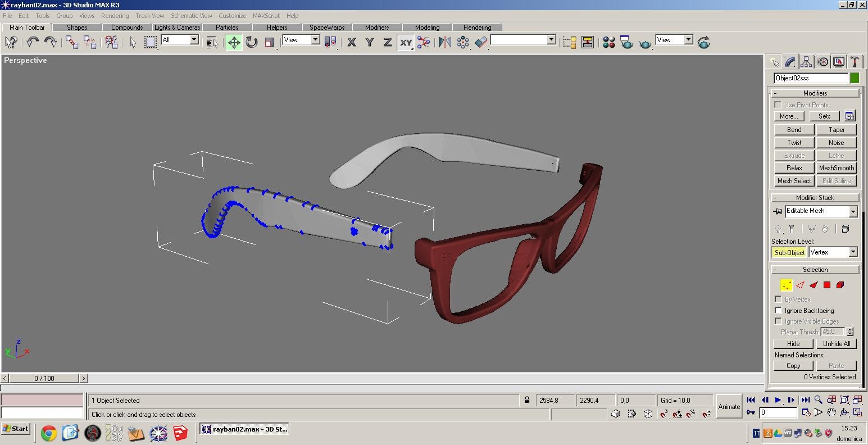Click the Undo arrow icon
The image size is (868, 445).
pyautogui.click(x=32, y=42)
